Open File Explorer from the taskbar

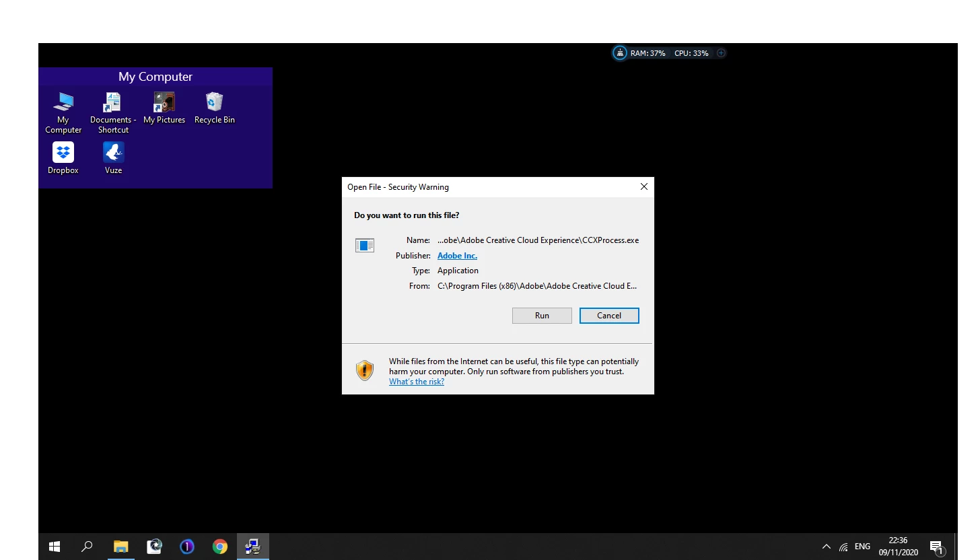coord(120,547)
